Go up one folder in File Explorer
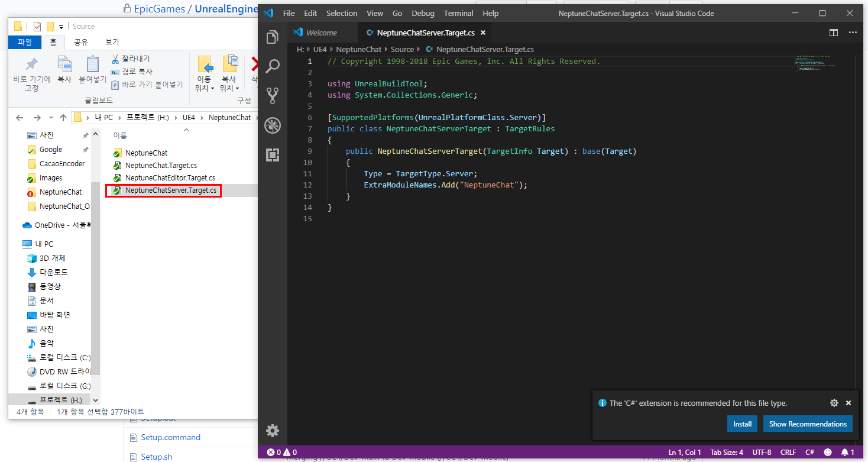Screen dimensions: 868x462 click(x=63, y=118)
